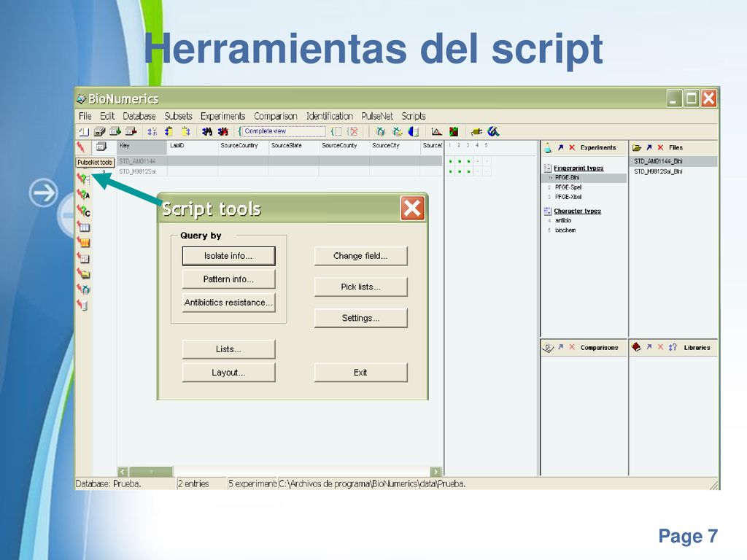Open the Database menu
The height and width of the screenshot is (560, 747).
(x=139, y=116)
